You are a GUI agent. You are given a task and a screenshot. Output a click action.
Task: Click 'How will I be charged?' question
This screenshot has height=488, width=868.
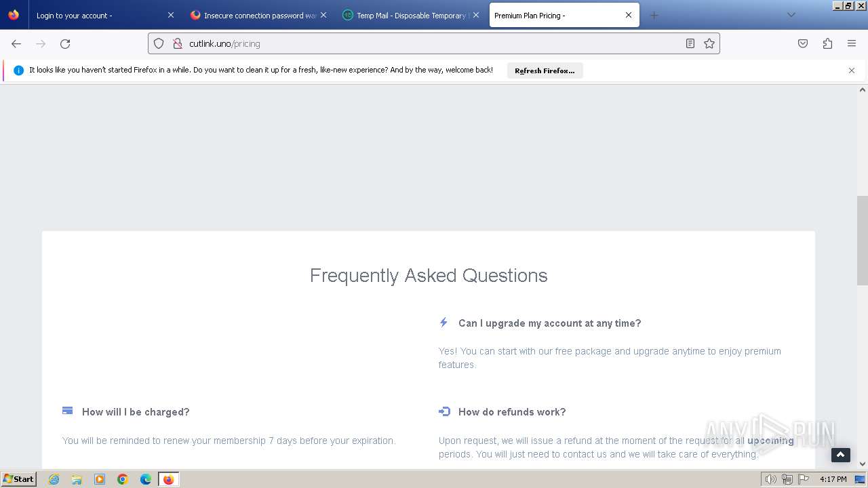coord(136,412)
